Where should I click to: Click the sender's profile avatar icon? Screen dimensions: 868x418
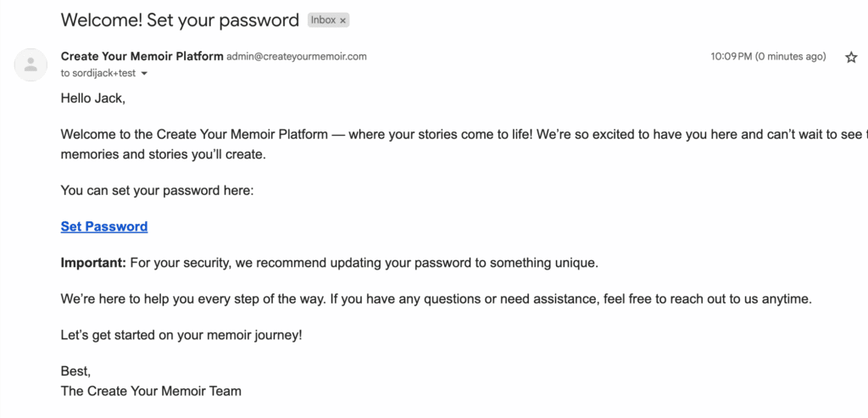(x=31, y=64)
